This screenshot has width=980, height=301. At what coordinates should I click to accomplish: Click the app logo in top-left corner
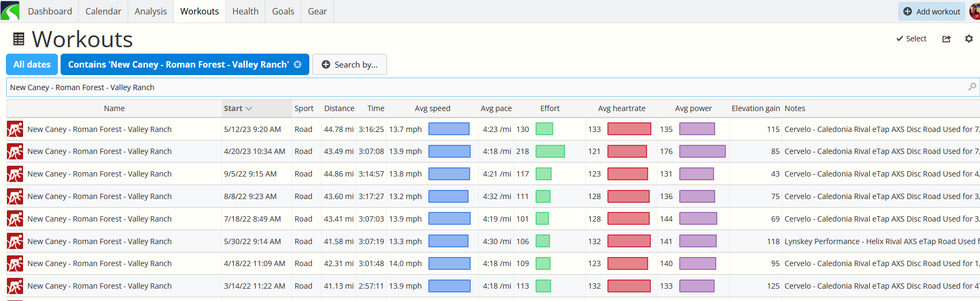pos(10,11)
